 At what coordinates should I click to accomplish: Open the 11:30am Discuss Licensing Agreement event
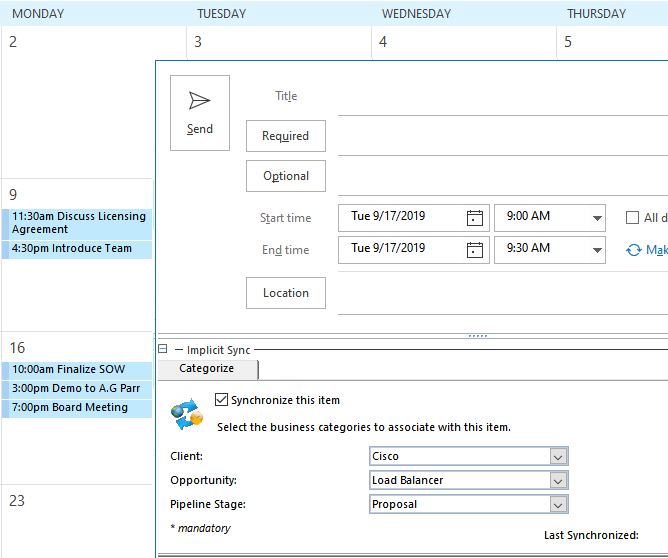pyautogui.click(x=77, y=223)
